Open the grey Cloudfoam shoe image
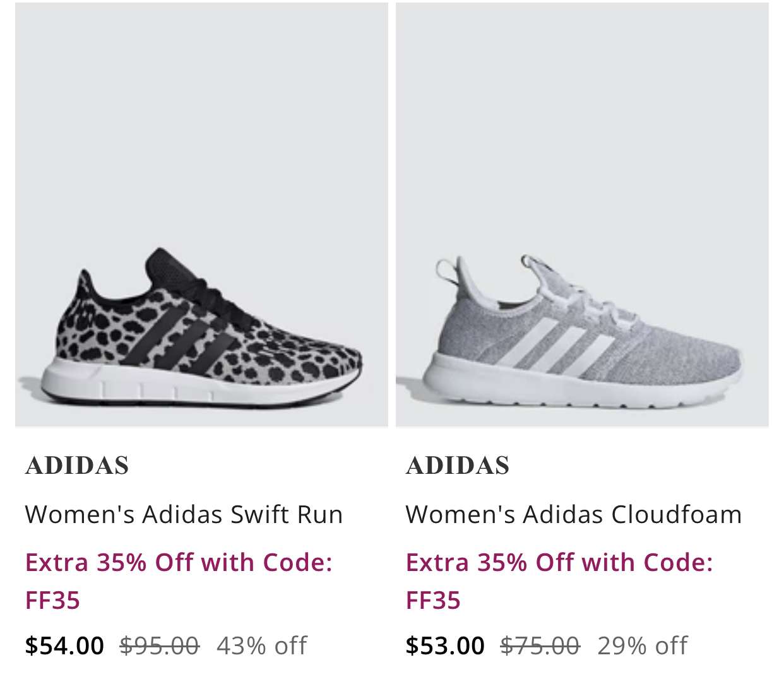784x677 pixels. click(582, 215)
